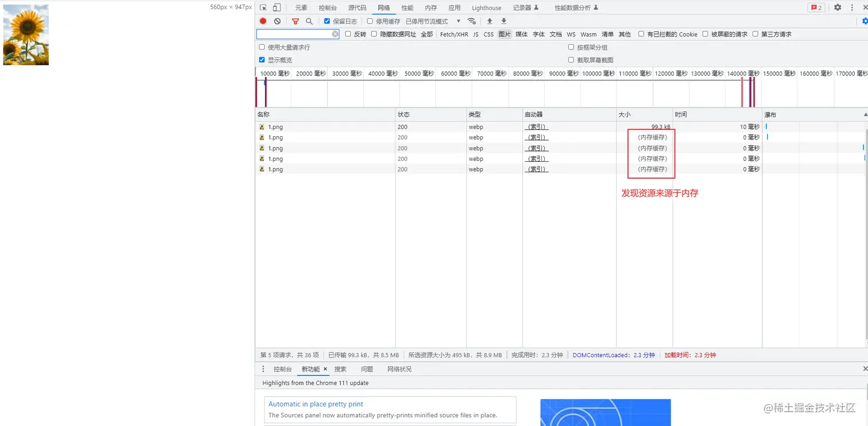
Task: Close the bottom drawer panel
Action: pos(865,369)
